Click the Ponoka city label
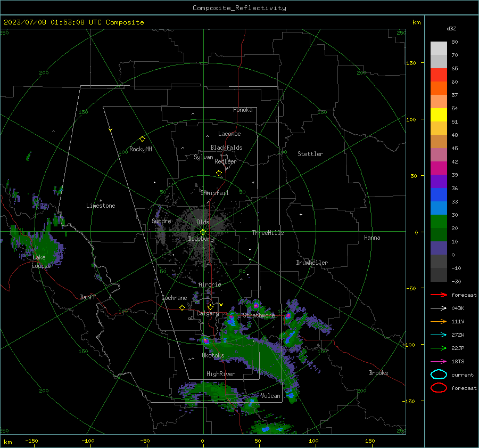This screenshot has width=479, height=448. (x=243, y=110)
